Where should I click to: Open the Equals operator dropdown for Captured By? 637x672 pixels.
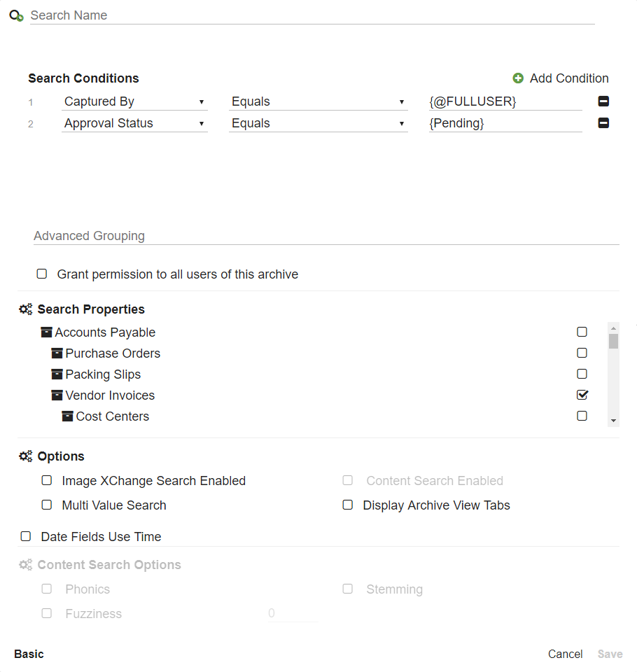(403, 101)
